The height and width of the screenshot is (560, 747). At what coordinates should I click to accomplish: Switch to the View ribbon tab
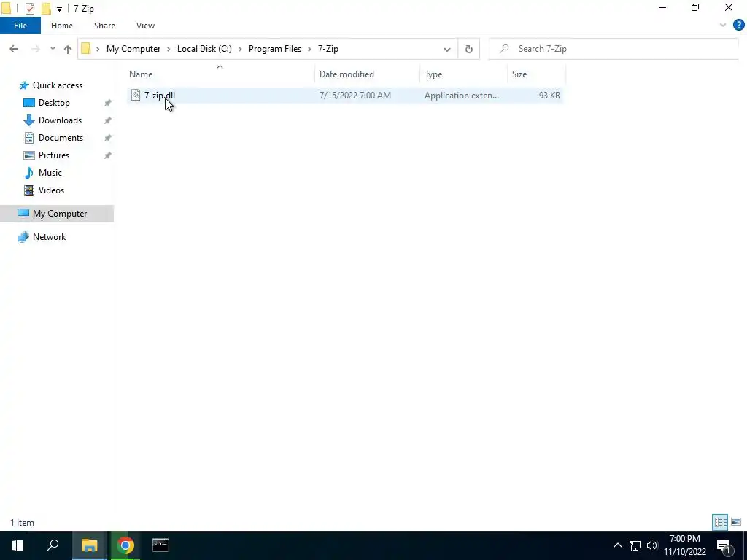145,26
